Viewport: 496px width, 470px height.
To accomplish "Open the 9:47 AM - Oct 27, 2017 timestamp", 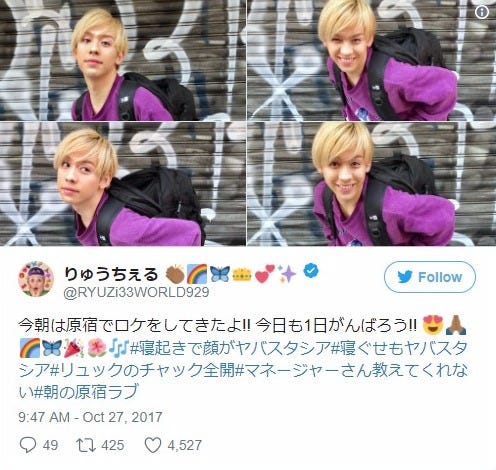I will pyautogui.click(x=90, y=417).
